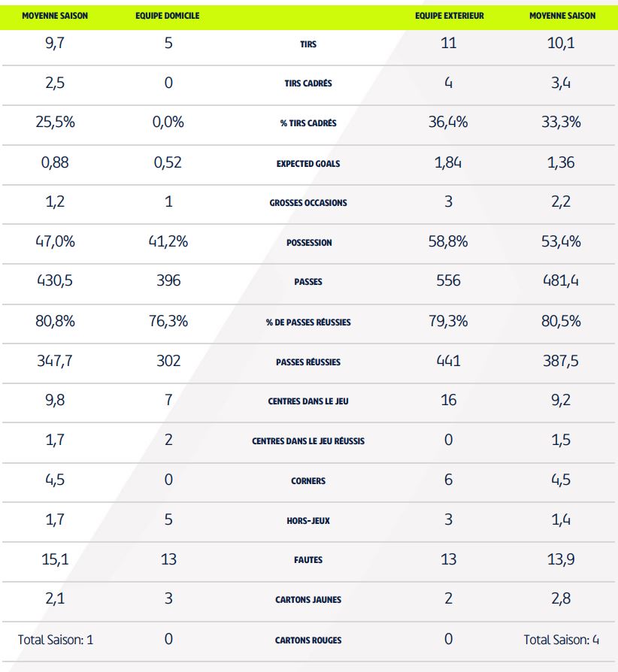The image size is (618, 672).
Task: Click the 'Total Saison: 1' text
Action: click(x=56, y=640)
